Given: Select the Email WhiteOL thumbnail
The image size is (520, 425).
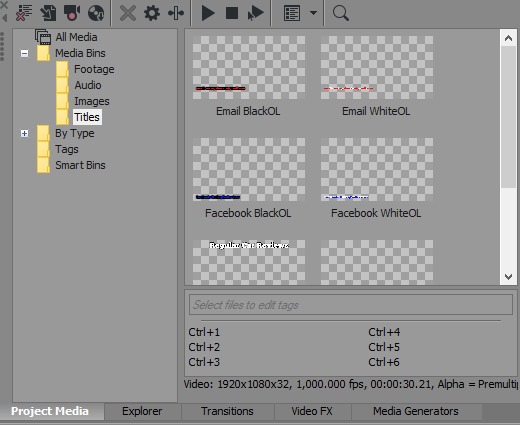Looking at the screenshot, I should click(x=377, y=68).
